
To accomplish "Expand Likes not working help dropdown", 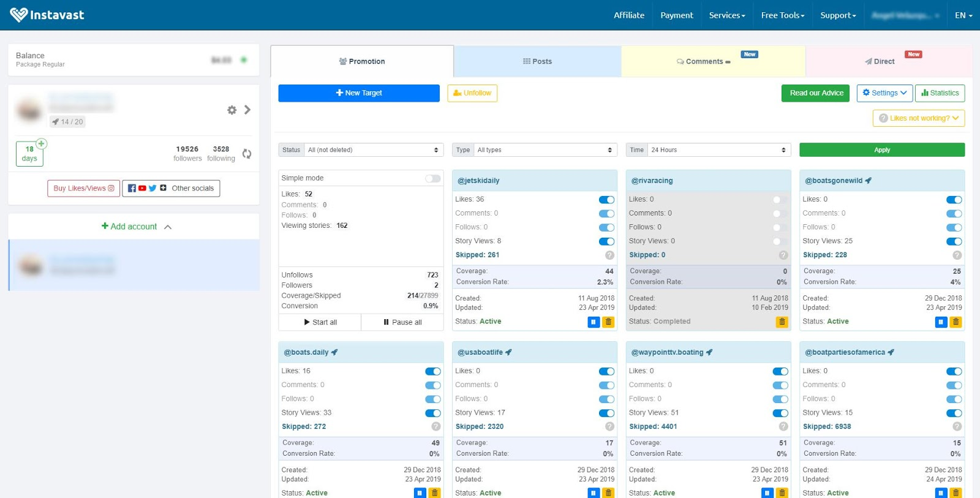I will 919,118.
